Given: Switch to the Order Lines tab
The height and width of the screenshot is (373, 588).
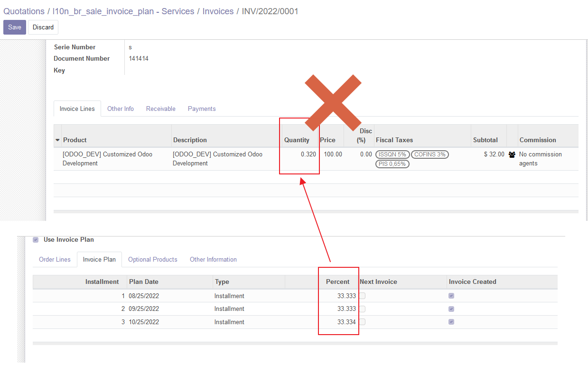Looking at the screenshot, I should click(55, 259).
